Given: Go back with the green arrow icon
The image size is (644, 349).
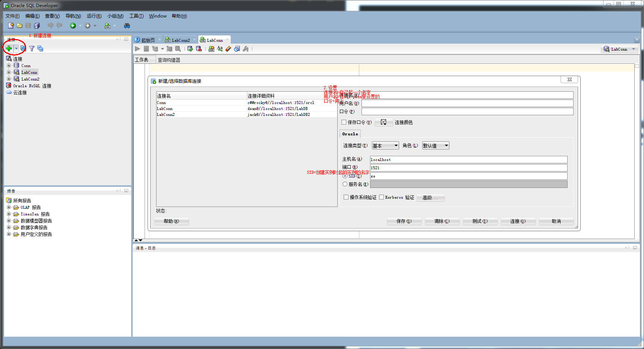Looking at the screenshot, I should [73, 26].
